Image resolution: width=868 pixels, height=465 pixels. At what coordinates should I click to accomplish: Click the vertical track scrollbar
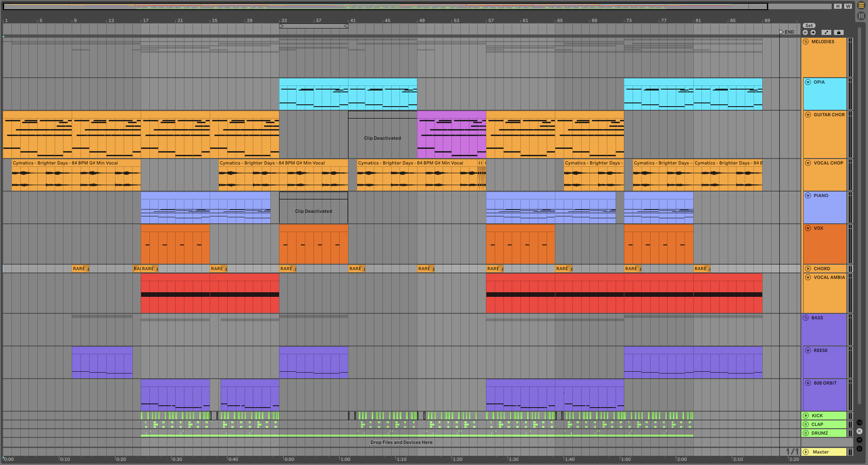tap(859, 216)
